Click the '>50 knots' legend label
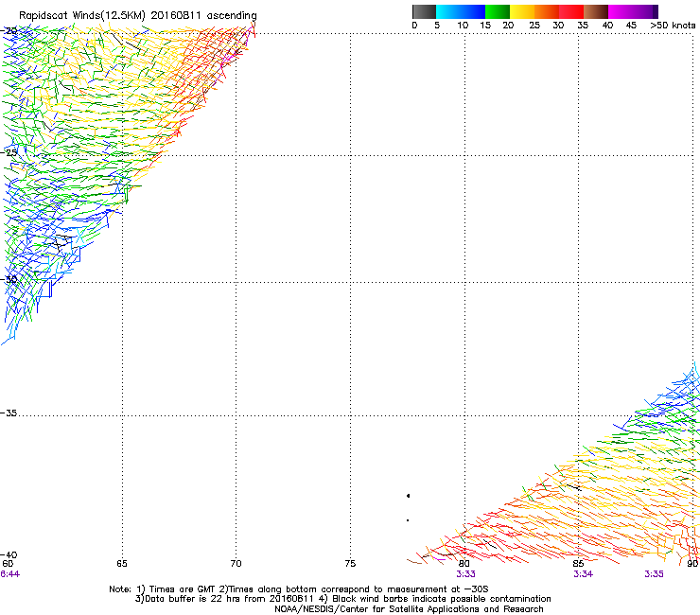700x615 pixels. [x=673, y=26]
